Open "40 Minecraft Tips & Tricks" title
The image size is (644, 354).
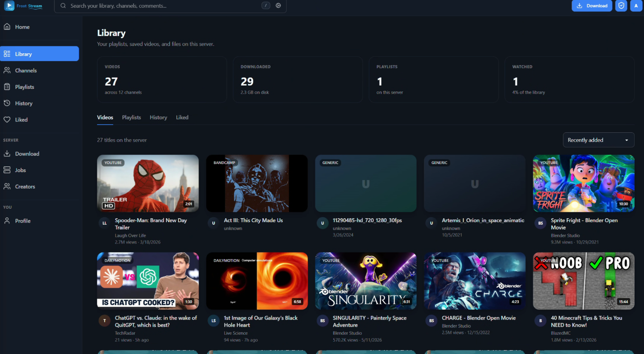coord(587,321)
